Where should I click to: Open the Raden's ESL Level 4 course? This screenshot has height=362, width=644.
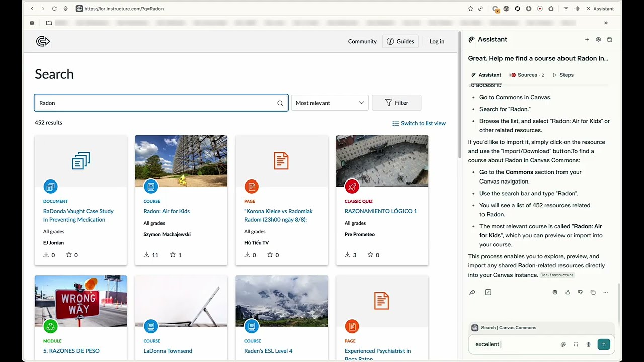(268, 351)
